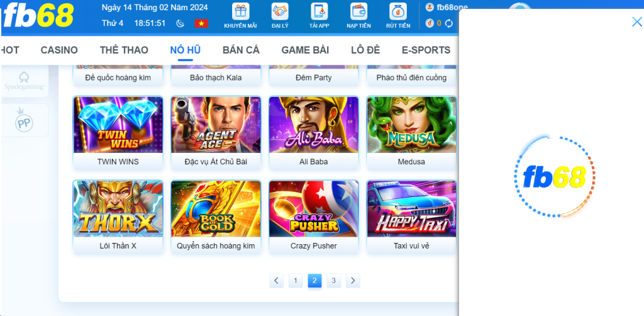Screen dimensions: 644x316
Task: Go to previous page arrow
Action: (277, 281)
